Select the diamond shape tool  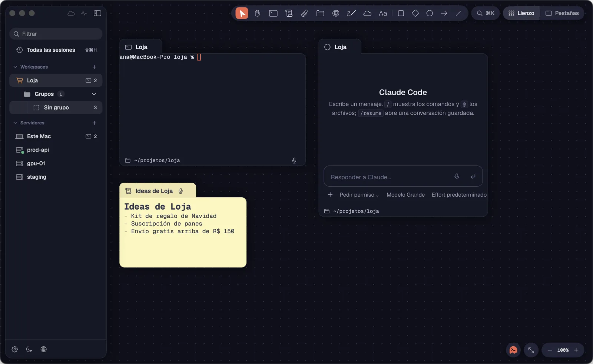(x=415, y=13)
